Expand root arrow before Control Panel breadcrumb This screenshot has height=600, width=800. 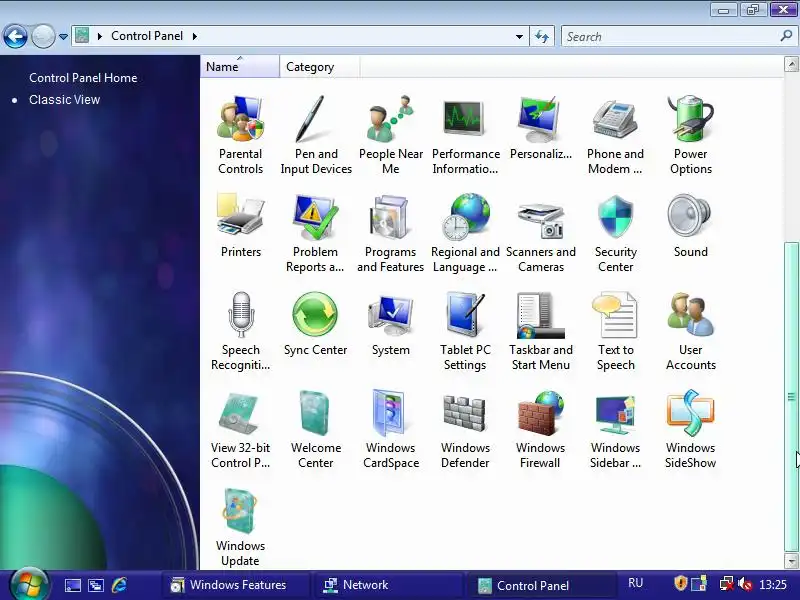point(100,36)
